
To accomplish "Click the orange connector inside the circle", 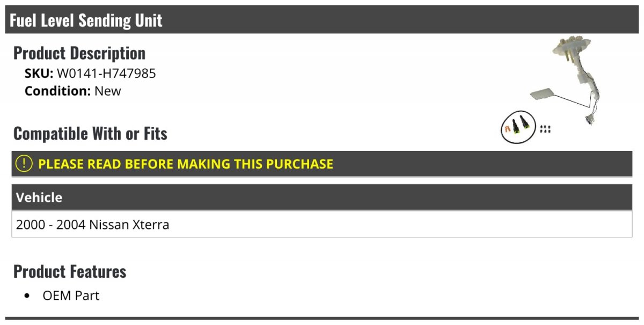I will [506, 129].
